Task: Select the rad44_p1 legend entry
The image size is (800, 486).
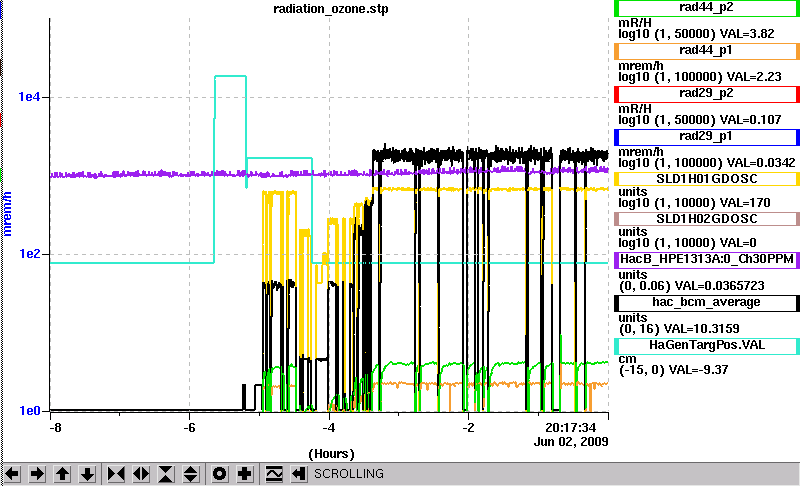Action: 707,51
